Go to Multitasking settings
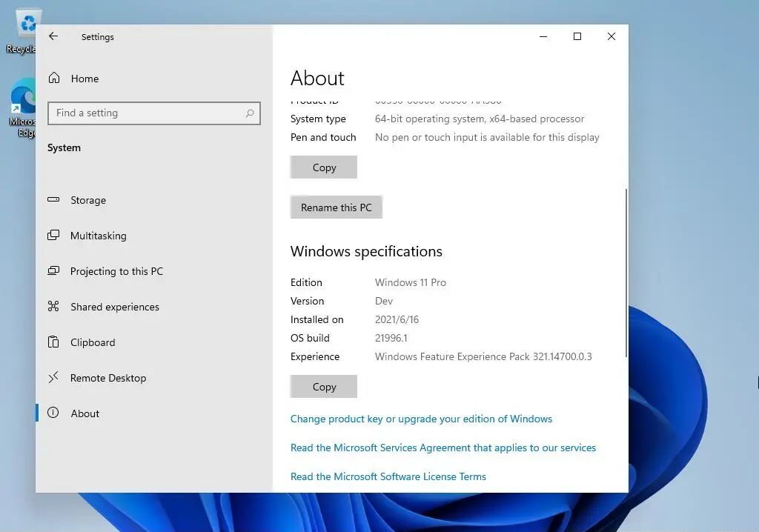The height and width of the screenshot is (532, 759). 99,236
